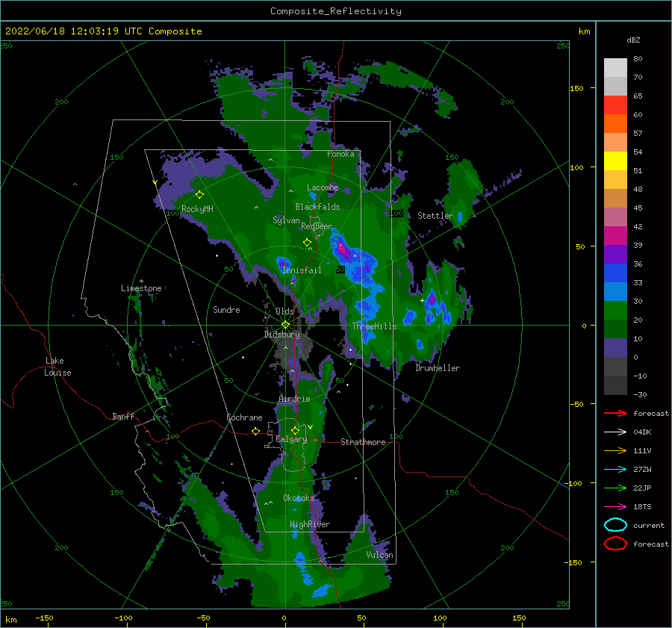Click the Limestone label
The width and height of the screenshot is (672, 628).
(x=141, y=288)
